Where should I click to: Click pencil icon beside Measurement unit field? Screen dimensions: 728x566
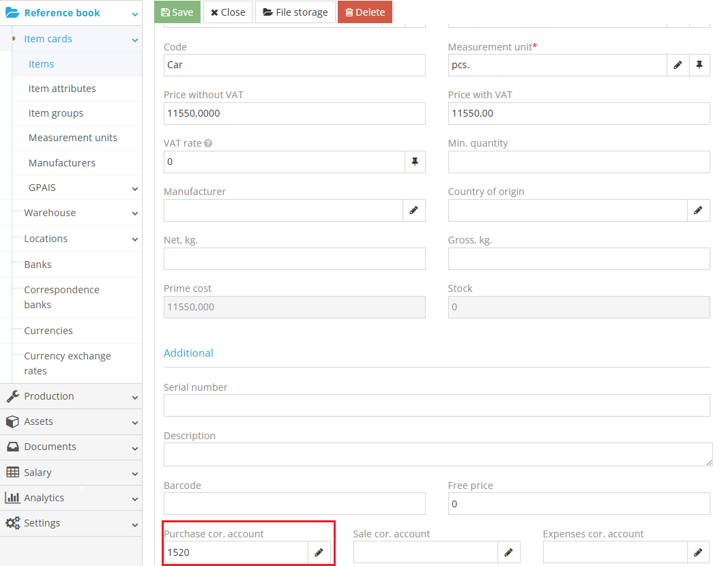coord(678,65)
